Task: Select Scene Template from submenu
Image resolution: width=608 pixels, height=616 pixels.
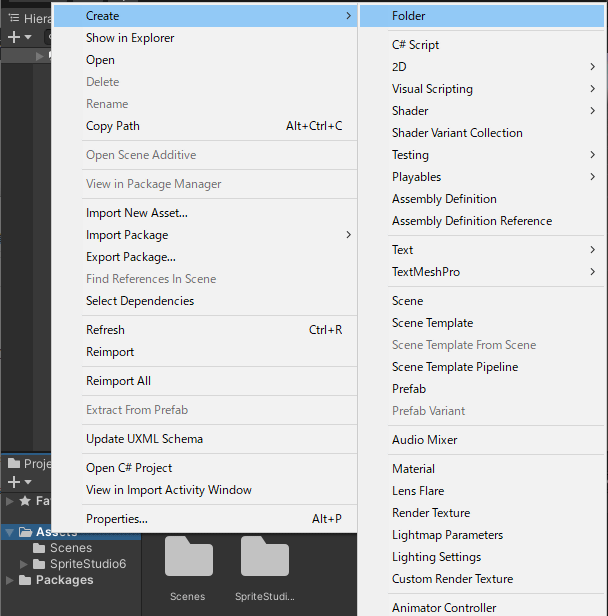Action: [482, 323]
